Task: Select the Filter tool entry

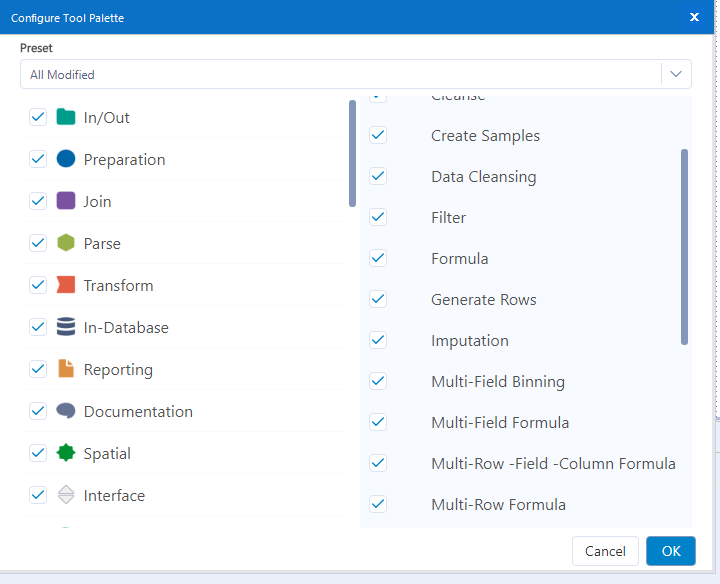Action: click(x=448, y=217)
